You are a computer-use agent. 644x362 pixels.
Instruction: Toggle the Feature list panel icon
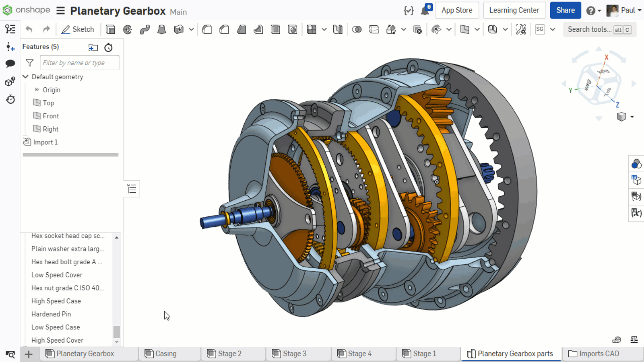click(10, 29)
